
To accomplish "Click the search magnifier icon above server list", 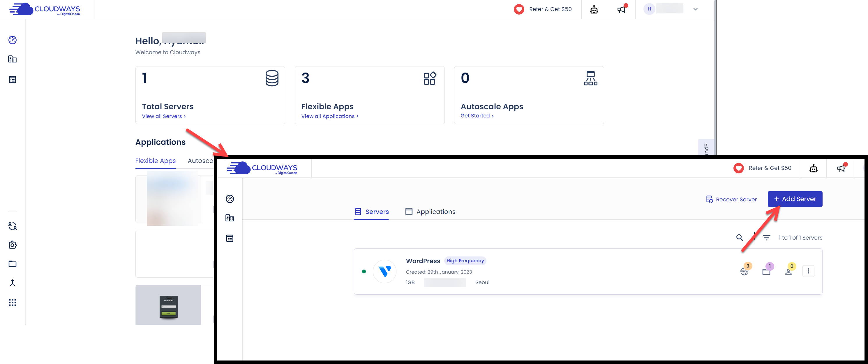I will tap(739, 238).
